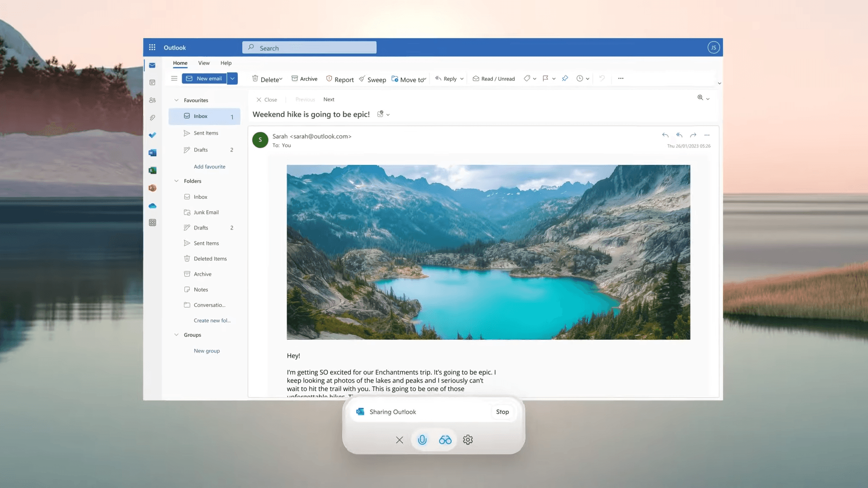Stop sharing Outlook
Screen dimensions: 868x488
click(502, 412)
